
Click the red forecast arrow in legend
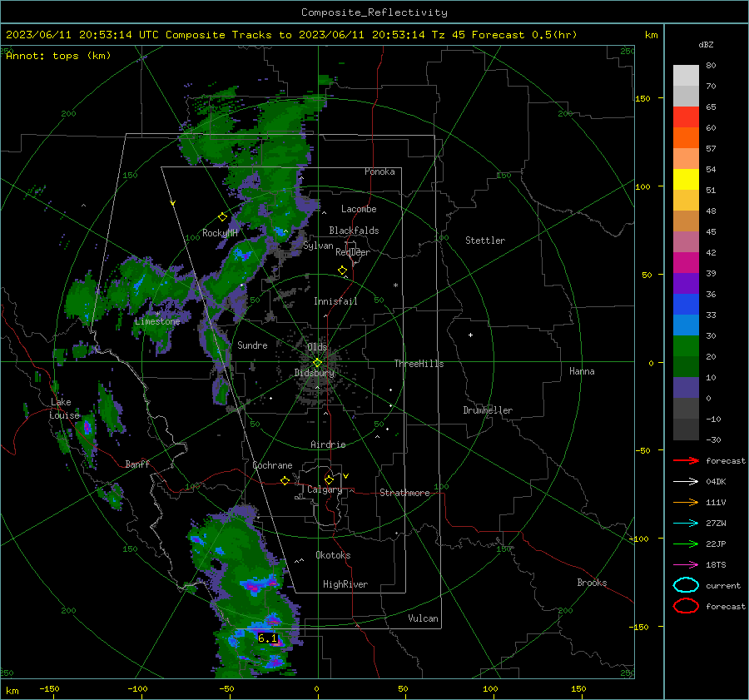(686, 460)
